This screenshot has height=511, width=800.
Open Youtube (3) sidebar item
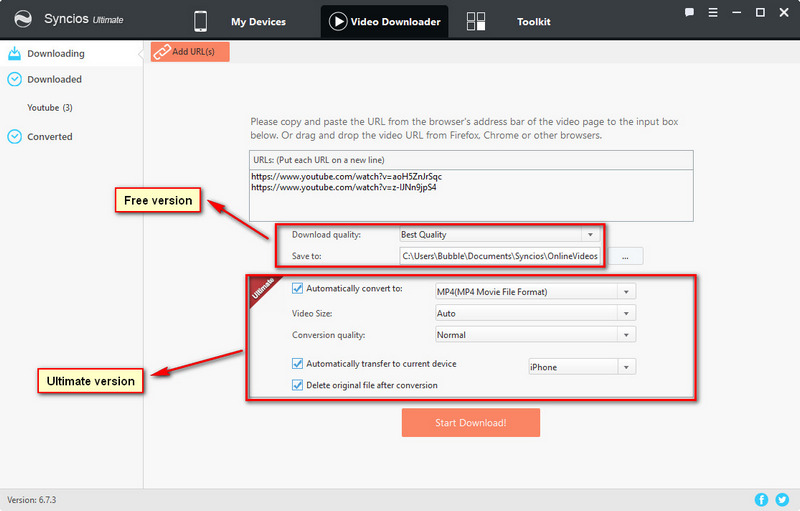(x=50, y=108)
